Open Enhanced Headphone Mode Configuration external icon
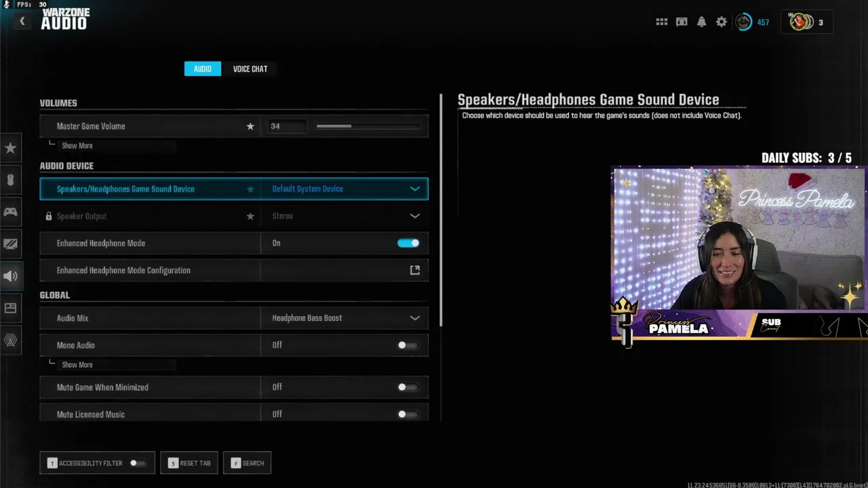The image size is (868, 488). pyautogui.click(x=415, y=270)
